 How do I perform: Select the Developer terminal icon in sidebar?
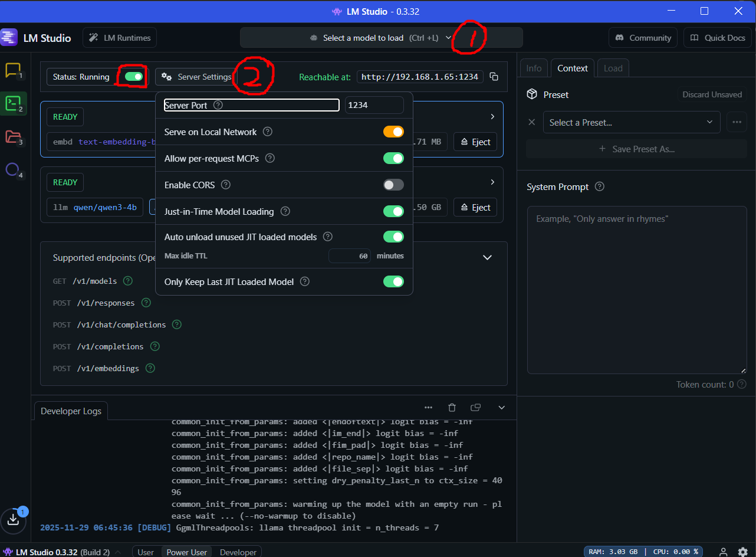click(x=14, y=104)
